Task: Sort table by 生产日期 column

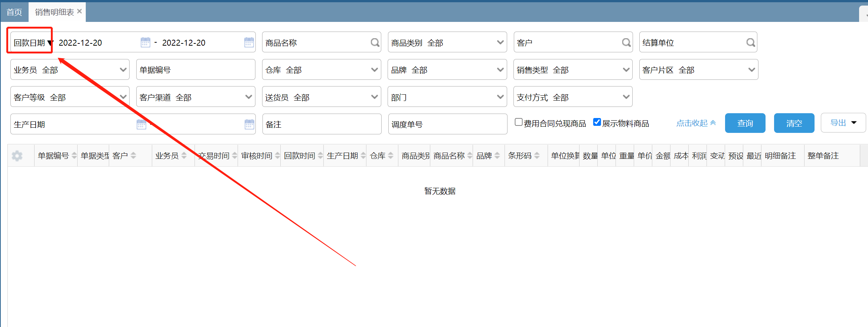Action: [363, 156]
